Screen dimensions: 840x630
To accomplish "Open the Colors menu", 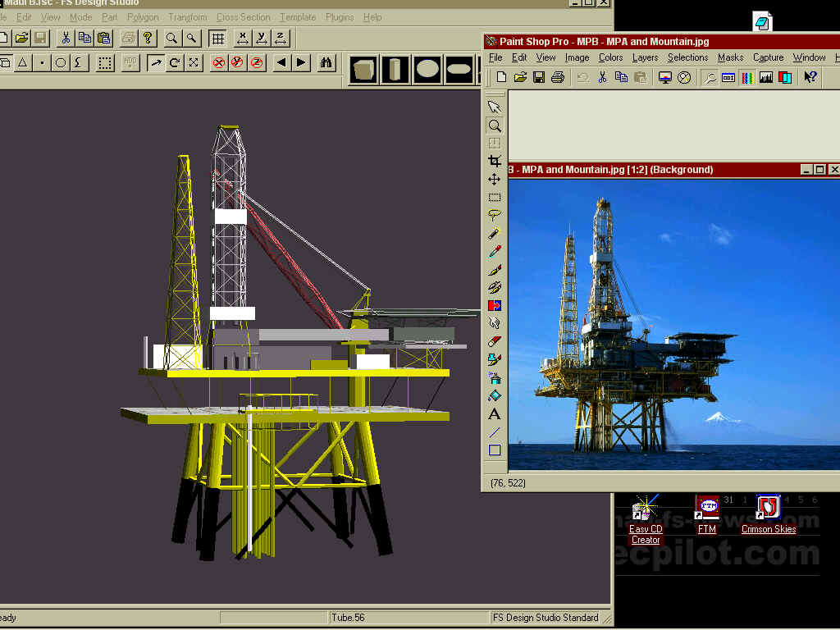I will 610,57.
